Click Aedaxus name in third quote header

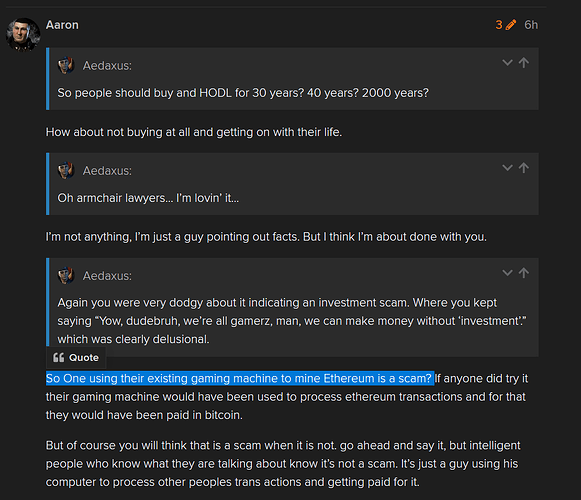click(x=107, y=276)
